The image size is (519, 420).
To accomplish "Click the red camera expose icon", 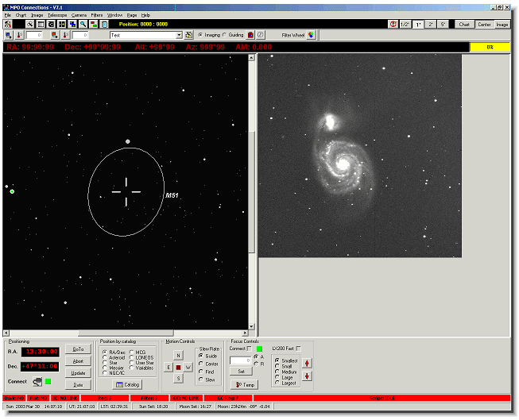I will point(55,35).
